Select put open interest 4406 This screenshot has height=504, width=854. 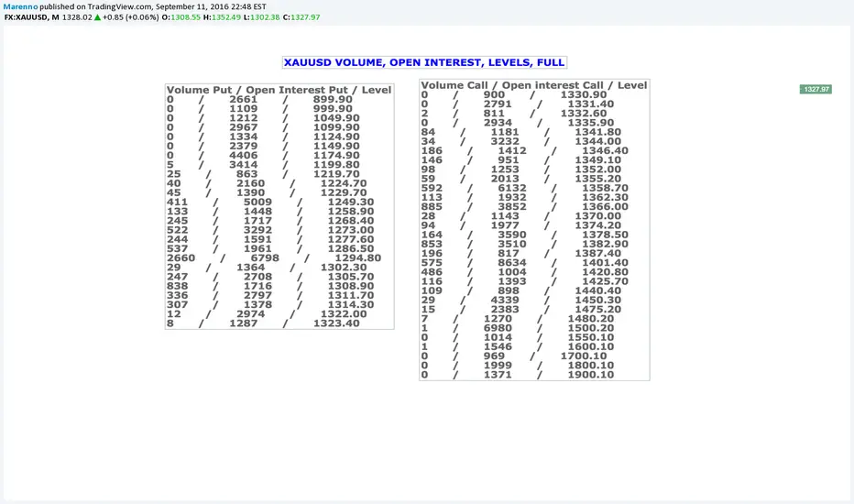(x=244, y=155)
